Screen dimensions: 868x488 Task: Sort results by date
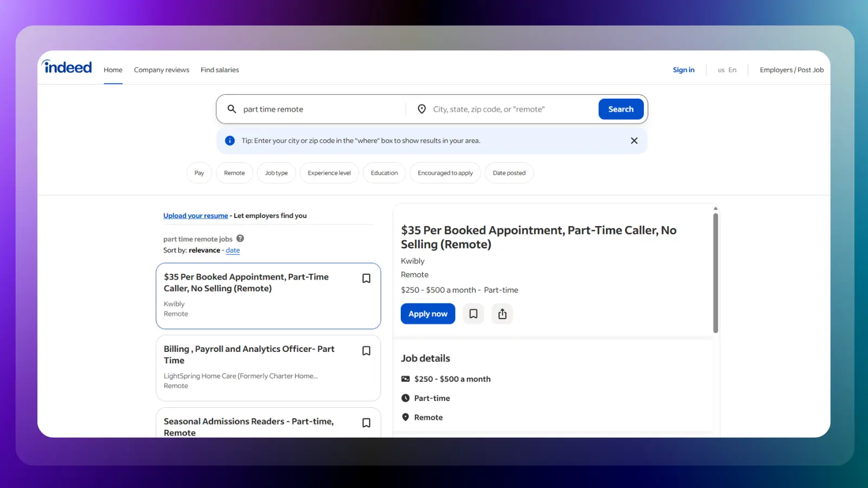(x=233, y=251)
